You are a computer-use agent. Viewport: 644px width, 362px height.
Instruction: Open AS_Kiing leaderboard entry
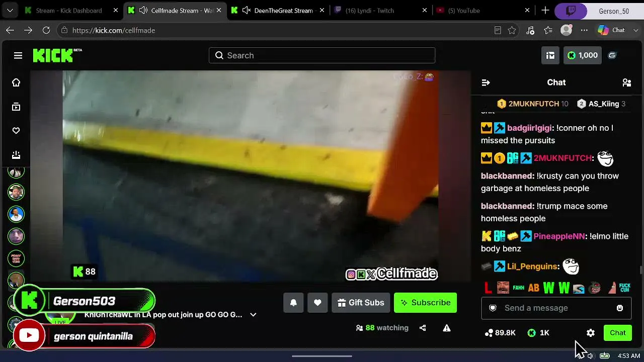click(601, 104)
